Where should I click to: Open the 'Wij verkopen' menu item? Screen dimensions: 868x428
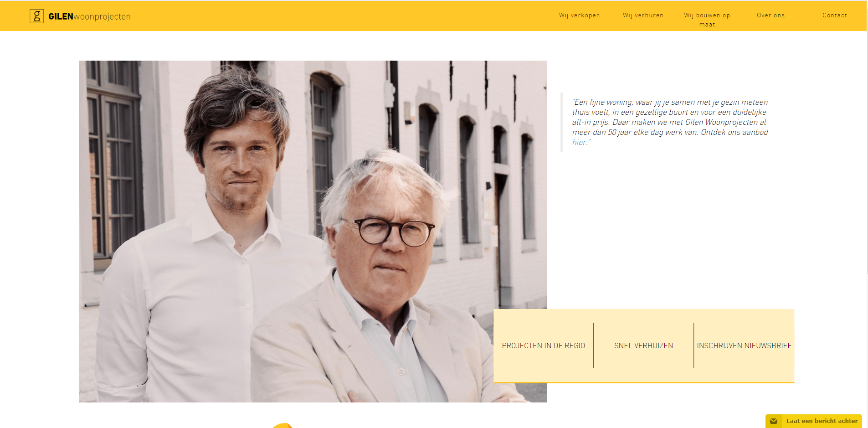[579, 15]
